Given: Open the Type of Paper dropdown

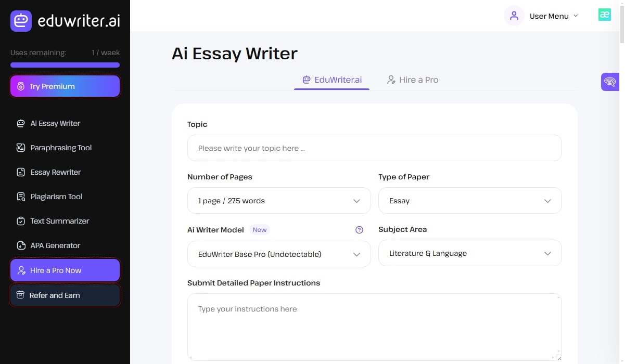Looking at the screenshot, I should click(470, 201).
